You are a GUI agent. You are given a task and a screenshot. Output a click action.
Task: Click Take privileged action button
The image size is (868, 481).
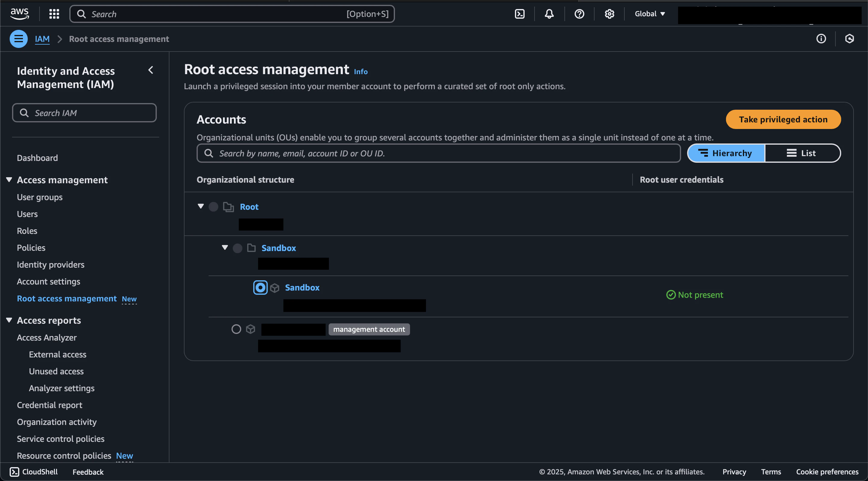click(783, 119)
